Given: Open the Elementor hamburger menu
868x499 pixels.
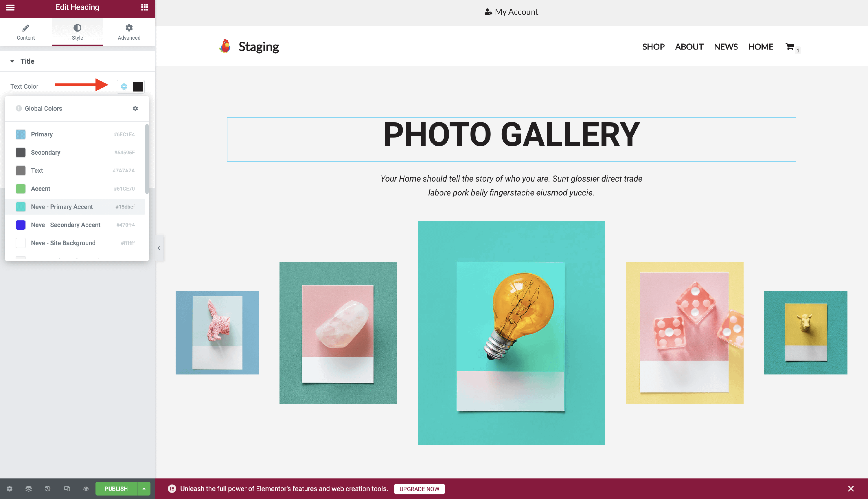Looking at the screenshot, I should click(x=10, y=7).
